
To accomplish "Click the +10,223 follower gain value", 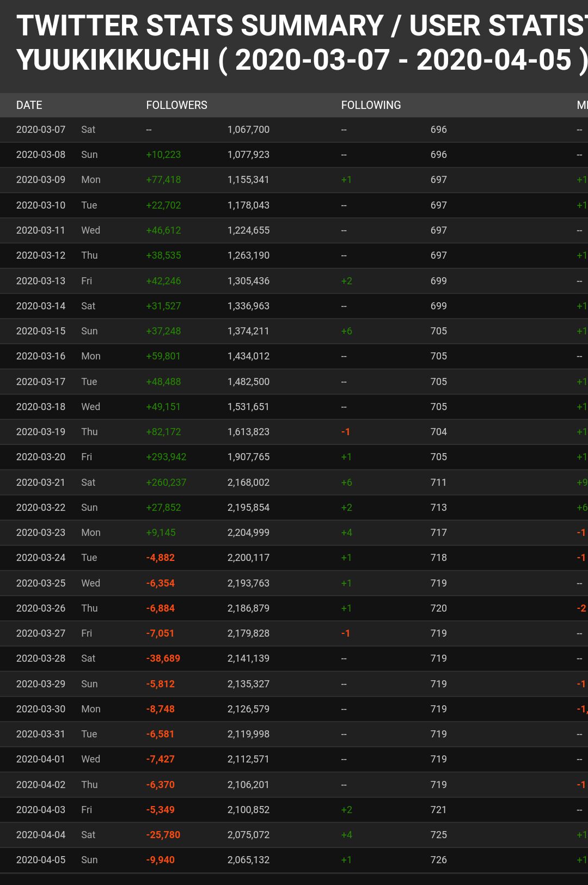I will point(163,155).
